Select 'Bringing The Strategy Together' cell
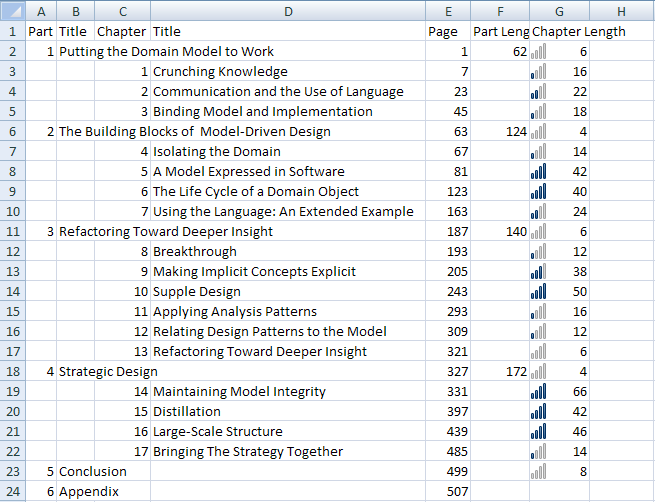655x502 pixels. pos(288,451)
